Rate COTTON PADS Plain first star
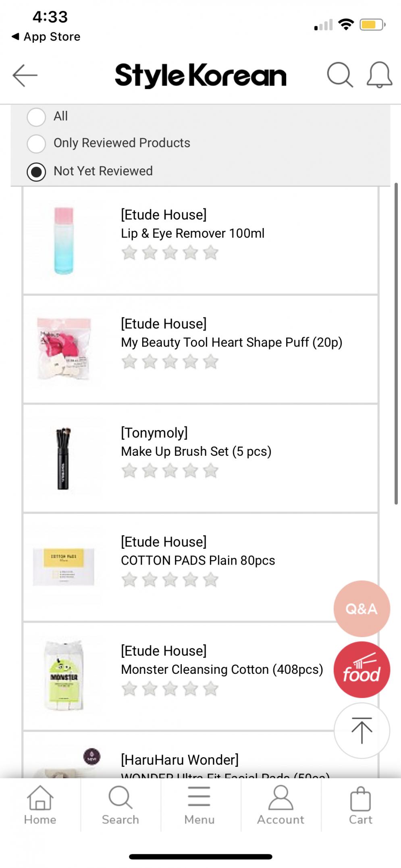401x868 pixels. click(129, 580)
